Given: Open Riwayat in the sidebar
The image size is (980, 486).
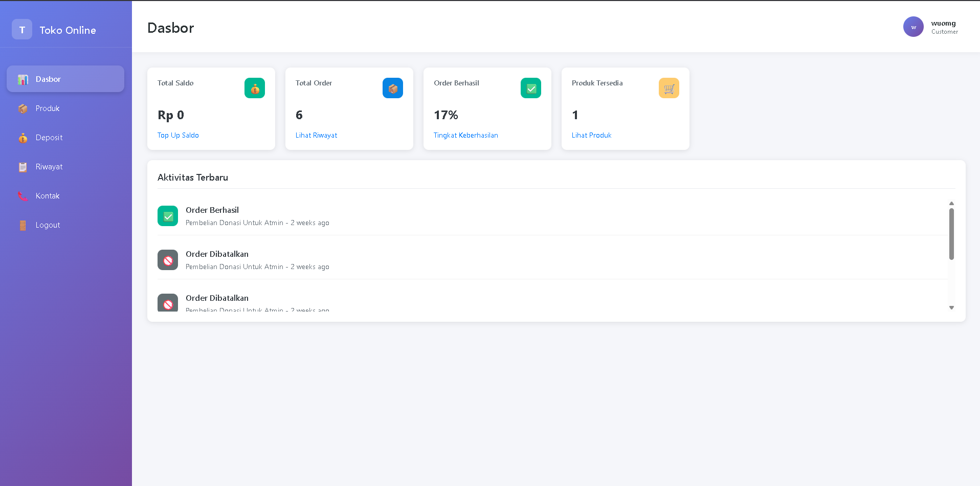Looking at the screenshot, I should pos(49,167).
